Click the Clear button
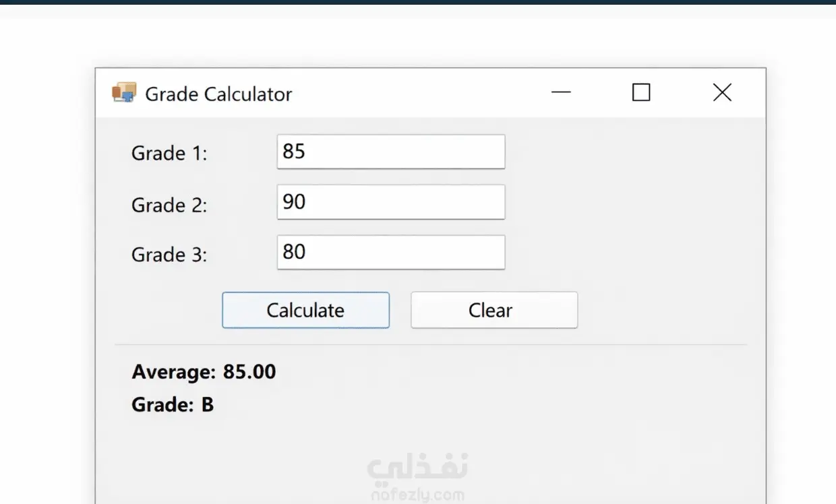836x504 pixels. tap(494, 310)
